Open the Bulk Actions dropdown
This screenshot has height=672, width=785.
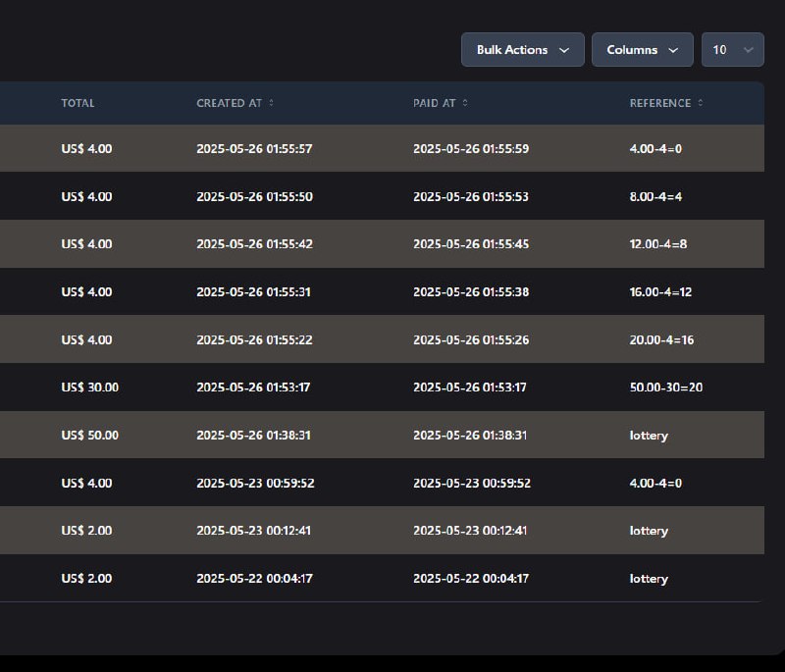pyautogui.click(x=522, y=50)
